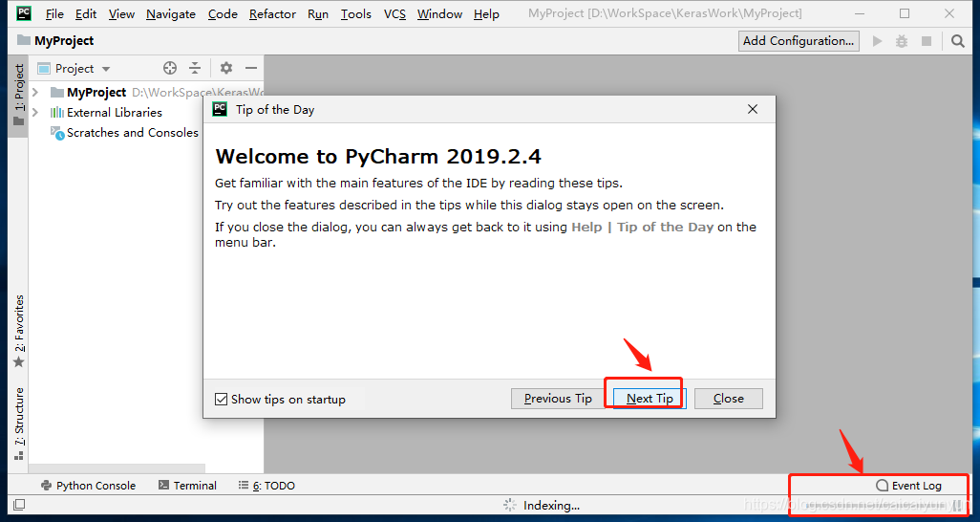Image resolution: width=980 pixels, height=522 pixels.
Task: Open the Event Log
Action: coord(908,485)
